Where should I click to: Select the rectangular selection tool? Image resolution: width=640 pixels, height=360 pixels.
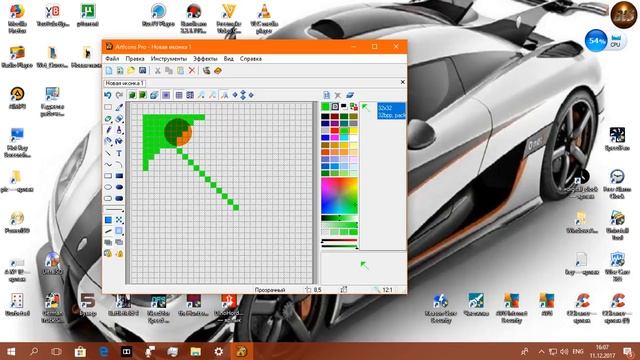point(108,107)
